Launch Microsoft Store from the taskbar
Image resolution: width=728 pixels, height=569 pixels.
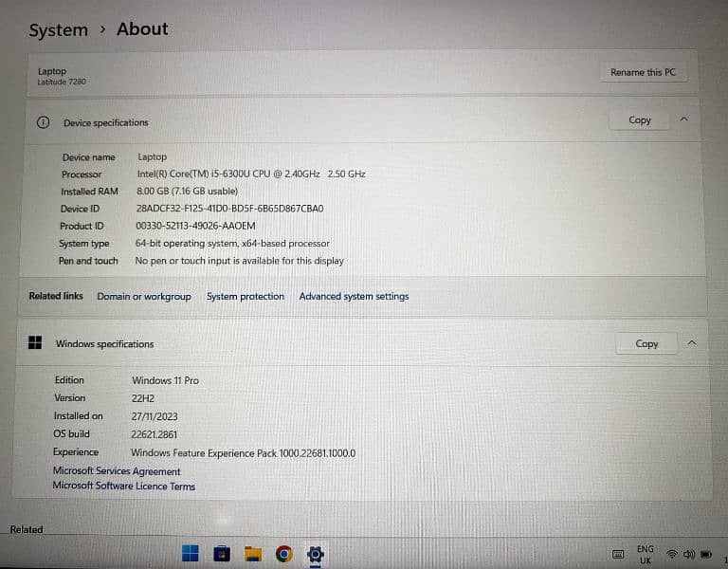coord(222,554)
